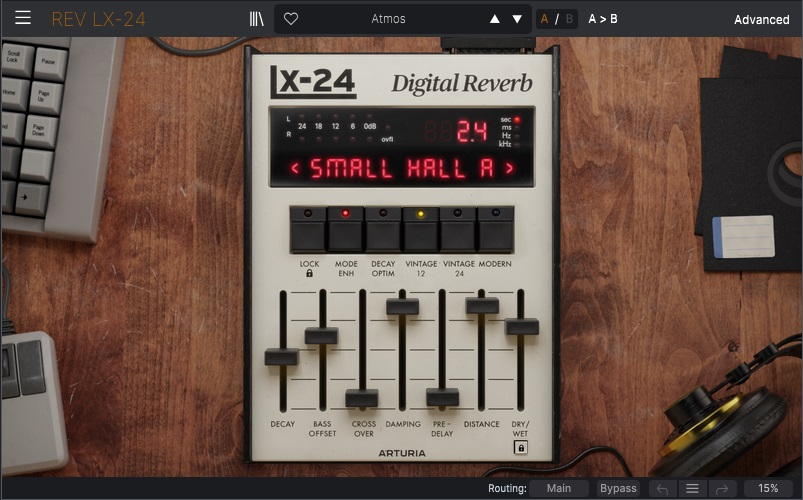Open the undo history list icon
Image resolution: width=803 pixels, height=500 pixels.
691,488
